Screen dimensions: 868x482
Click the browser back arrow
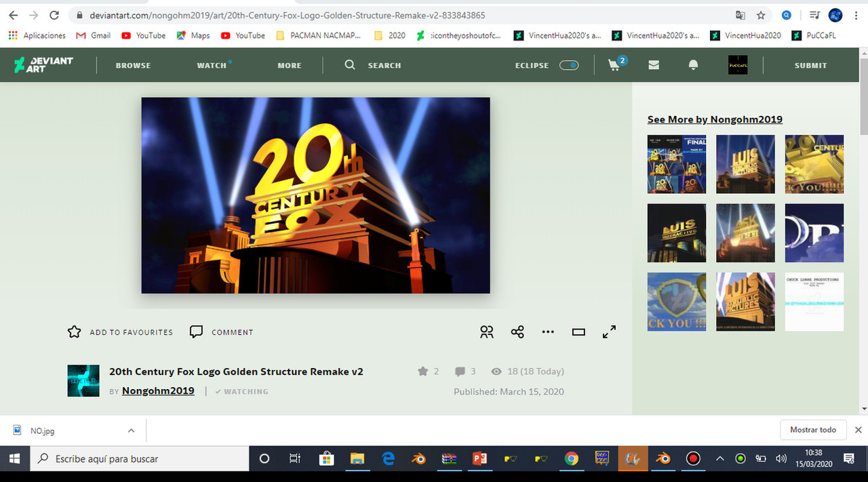(14, 15)
